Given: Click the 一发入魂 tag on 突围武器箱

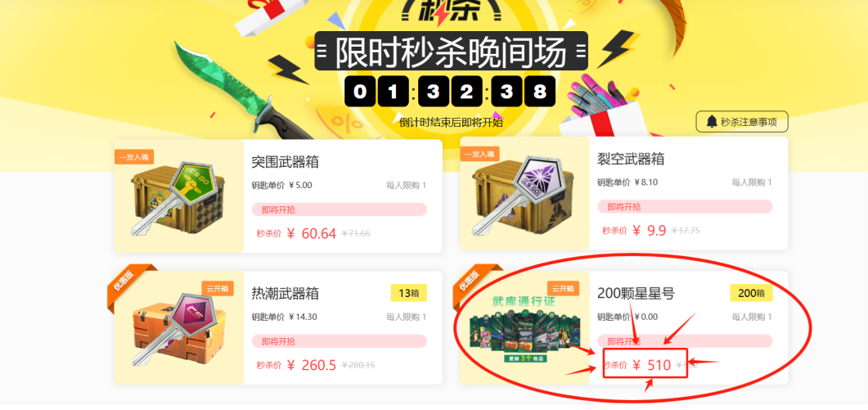Looking at the screenshot, I should coord(134,156).
